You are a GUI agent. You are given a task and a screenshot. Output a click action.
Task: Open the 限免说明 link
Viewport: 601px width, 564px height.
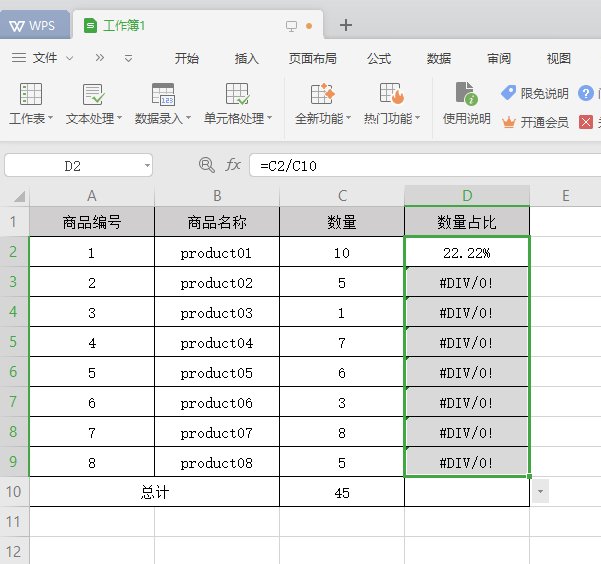click(544, 93)
